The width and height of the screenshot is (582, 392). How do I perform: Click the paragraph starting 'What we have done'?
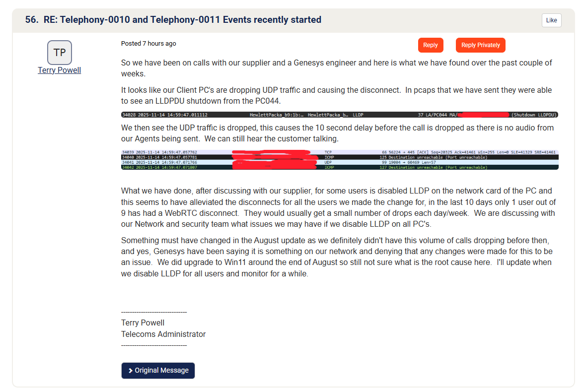click(x=338, y=207)
